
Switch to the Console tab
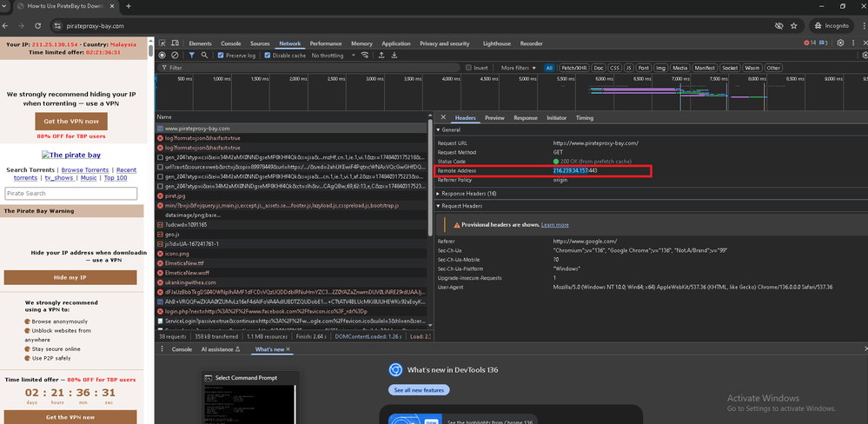tap(230, 43)
